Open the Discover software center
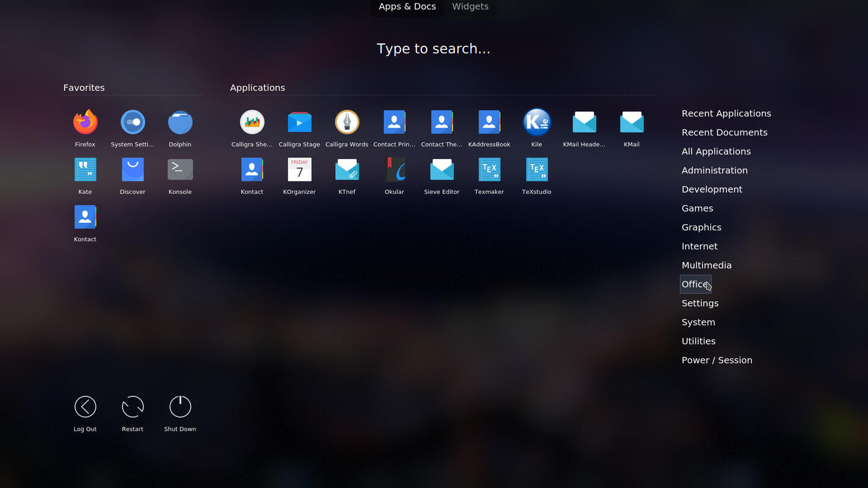Screen dimensions: 868x488 [133, 175]
